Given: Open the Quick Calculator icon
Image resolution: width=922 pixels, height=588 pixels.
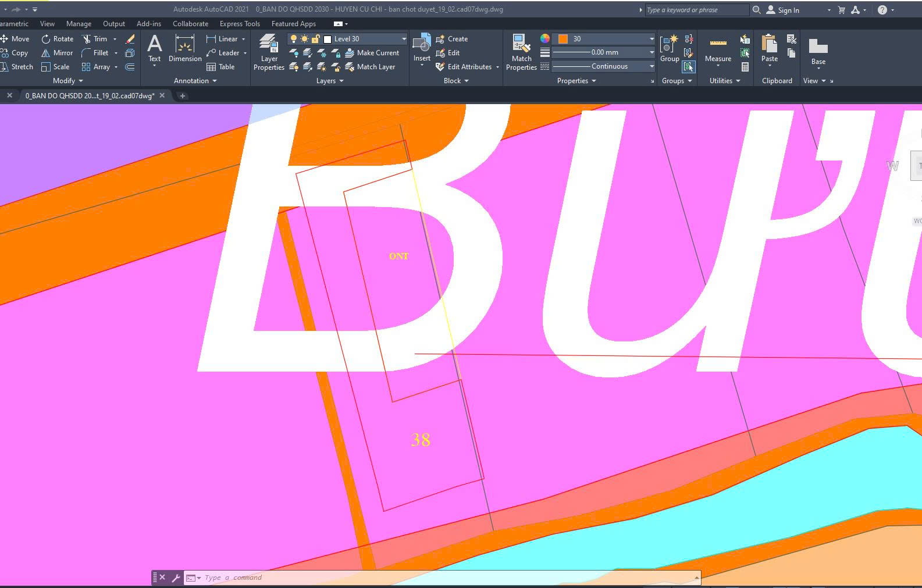Looking at the screenshot, I should (745, 67).
